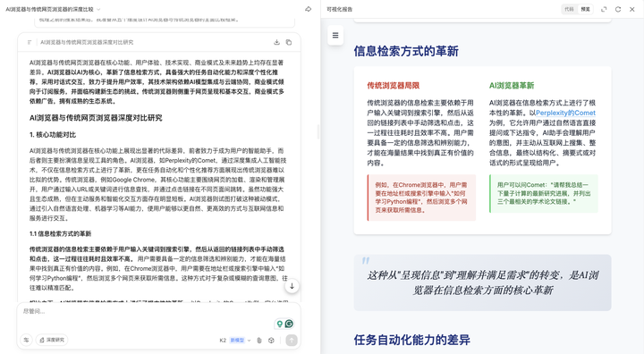Toggle the 深度研究 deep research button
The height and width of the screenshot is (354, 644).
pos(52,340)
